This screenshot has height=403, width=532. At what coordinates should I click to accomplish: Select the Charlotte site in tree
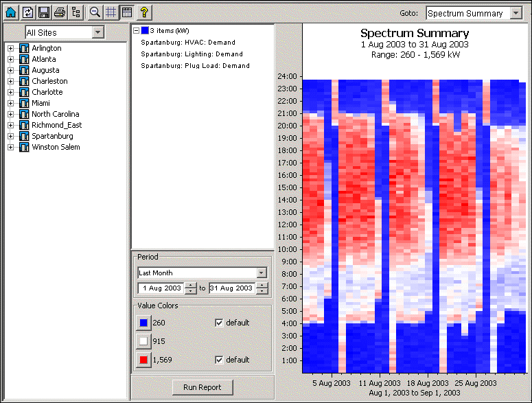point(47,92)
